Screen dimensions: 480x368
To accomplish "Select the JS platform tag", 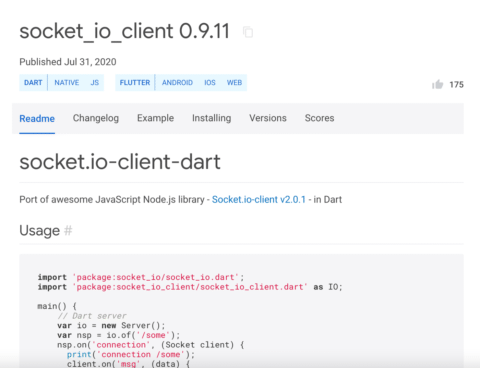I will 95,82.
